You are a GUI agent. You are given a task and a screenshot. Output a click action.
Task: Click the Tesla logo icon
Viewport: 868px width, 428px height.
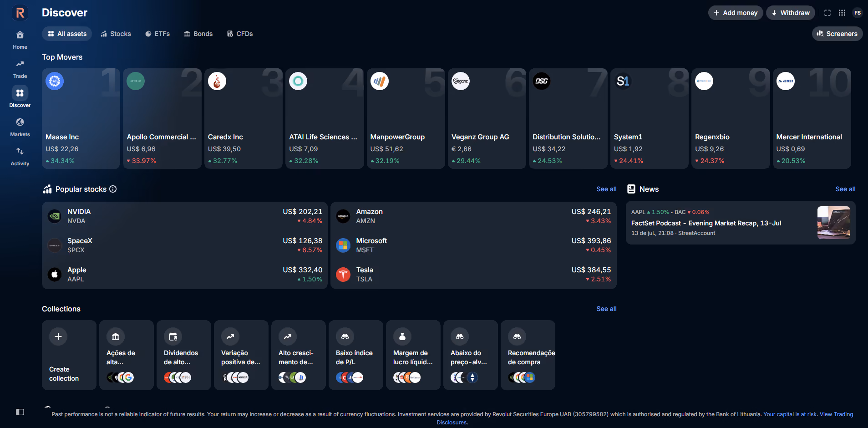[x=343, y=275]
